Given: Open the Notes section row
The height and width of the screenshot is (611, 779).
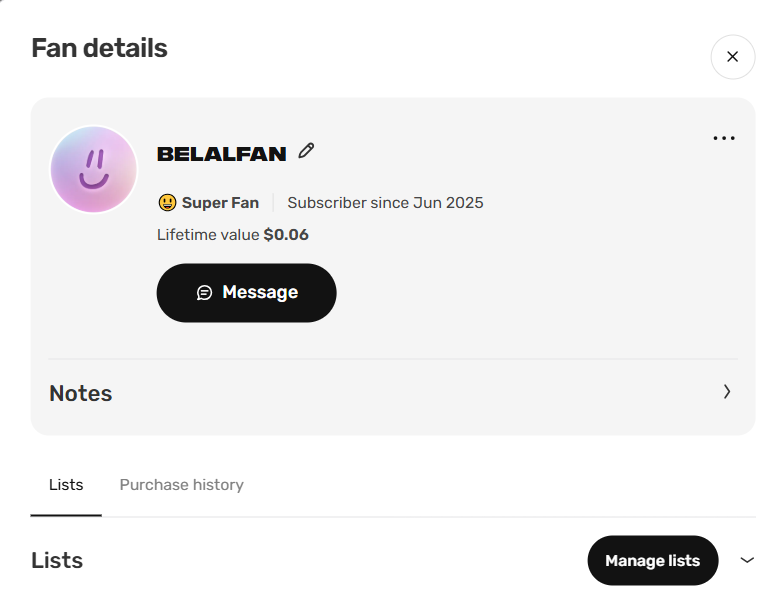Looking at the screenshot, I should pyautogui.click(x=392, y=393).
